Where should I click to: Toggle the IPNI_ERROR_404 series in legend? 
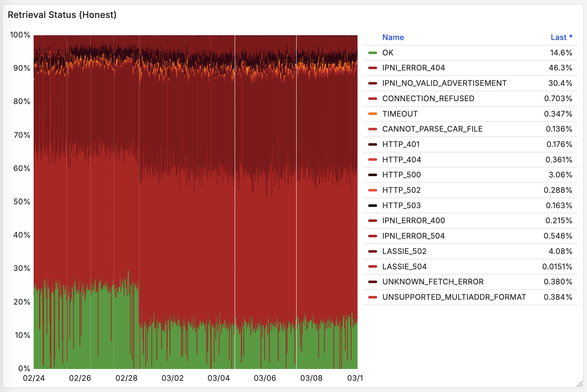(413, 68)
